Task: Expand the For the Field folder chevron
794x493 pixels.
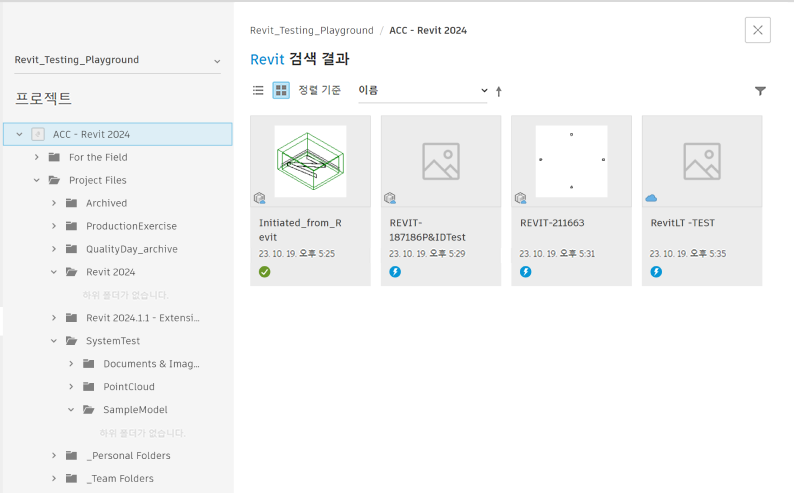Action: point(36,157)
